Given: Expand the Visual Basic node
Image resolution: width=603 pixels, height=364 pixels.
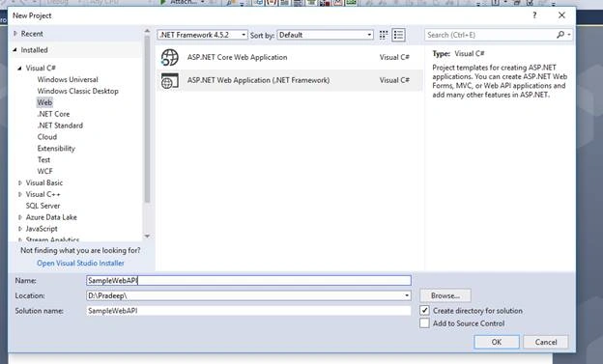Looking at the screenshot, I should click(20, 182).
